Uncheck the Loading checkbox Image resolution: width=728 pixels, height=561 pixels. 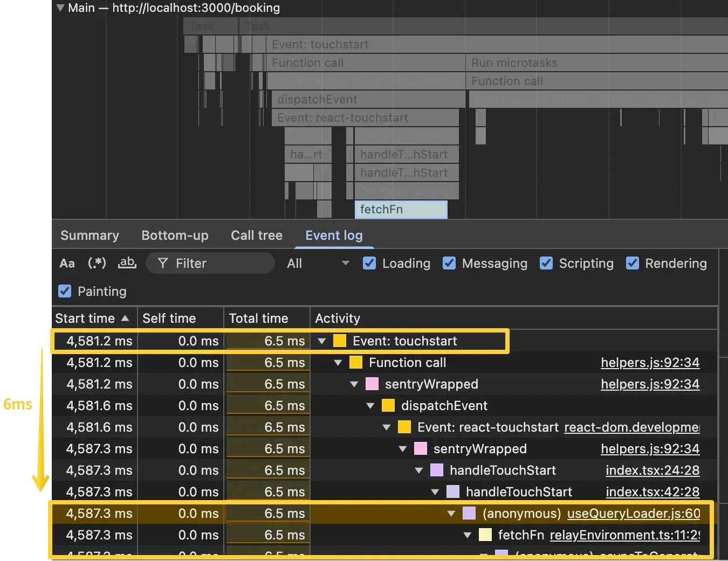tap(369, 264)
